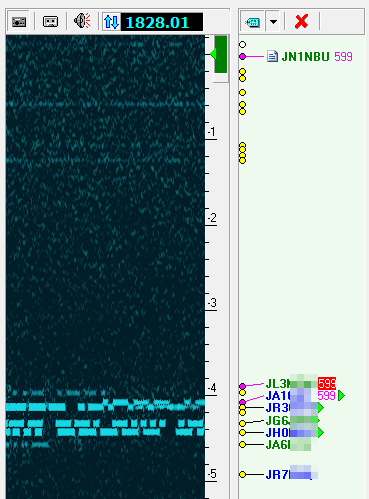Viewport: 369px width, 499px height.
Task: Click the -2 mark on frequency scale
Action: tap(212, 218)
